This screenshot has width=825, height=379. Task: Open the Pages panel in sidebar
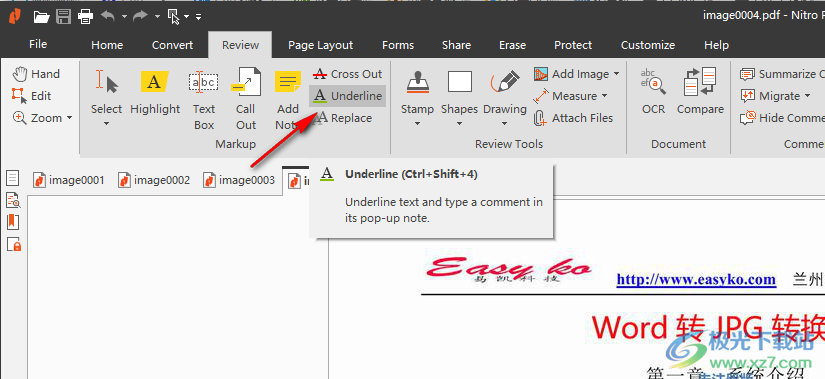coord(13,178)
